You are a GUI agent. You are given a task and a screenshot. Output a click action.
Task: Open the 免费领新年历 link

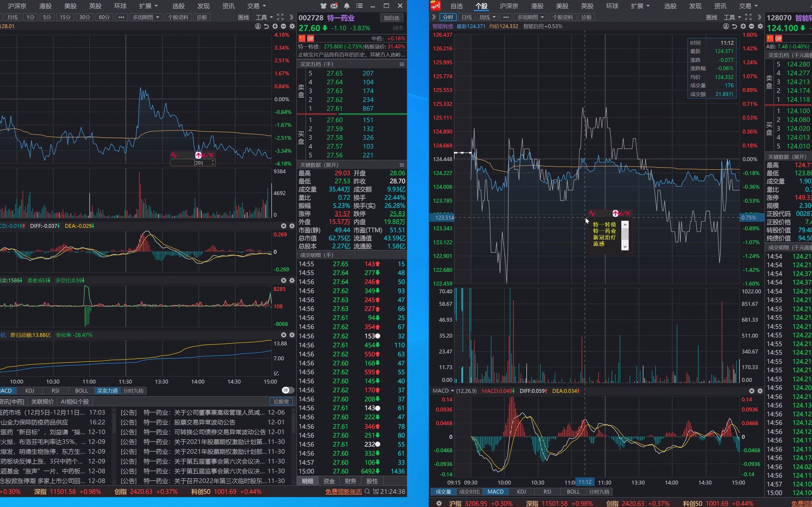pyautogui.click(x=344, y=492)
